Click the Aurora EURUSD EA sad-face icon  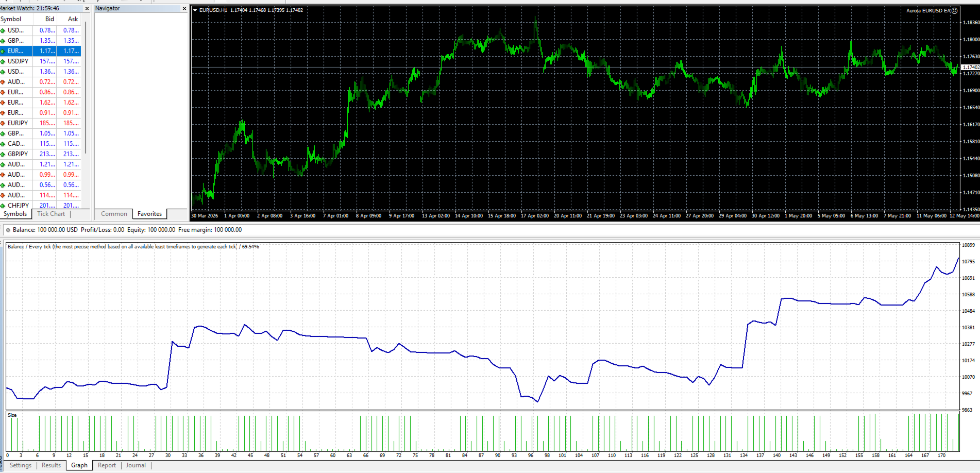[x=954, y=10]
